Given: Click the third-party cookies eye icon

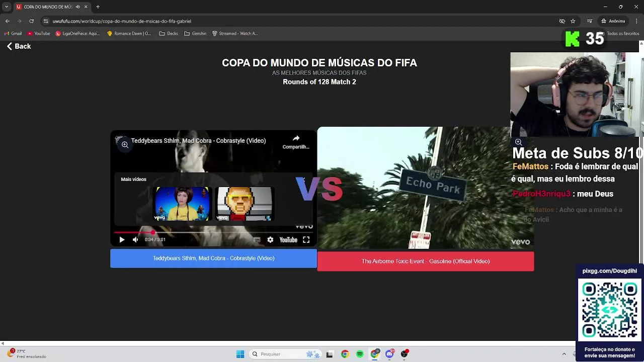Looking at the screenshot, I should [562, 21].
